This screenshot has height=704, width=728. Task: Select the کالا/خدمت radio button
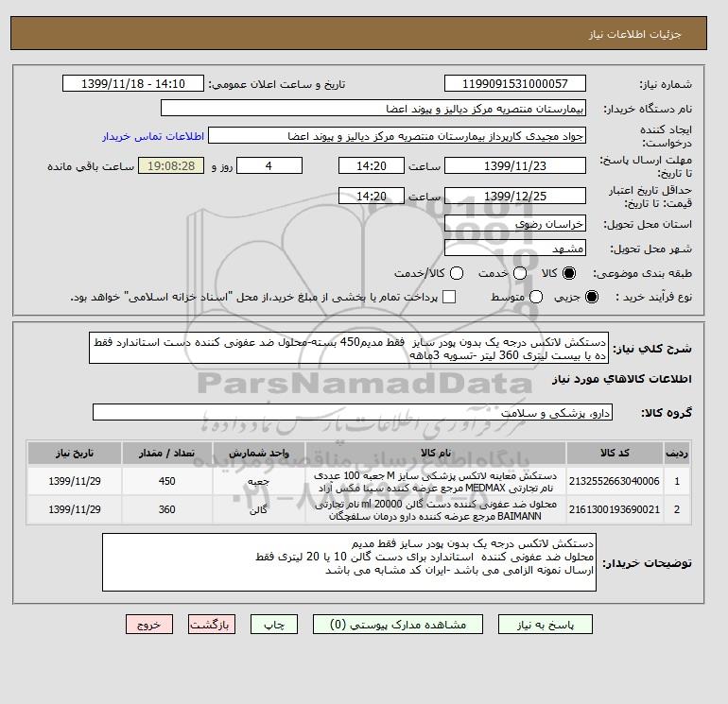coord(457,273)
